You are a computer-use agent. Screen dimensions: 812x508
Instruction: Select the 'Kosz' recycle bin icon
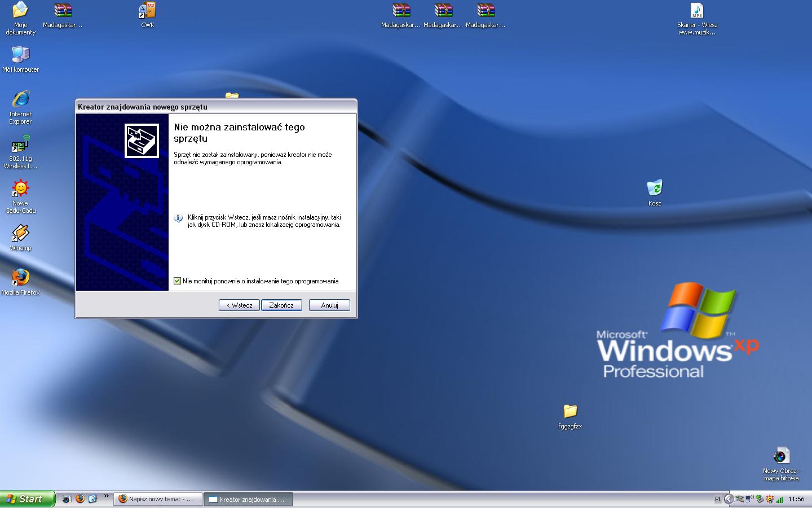[655, 192]
